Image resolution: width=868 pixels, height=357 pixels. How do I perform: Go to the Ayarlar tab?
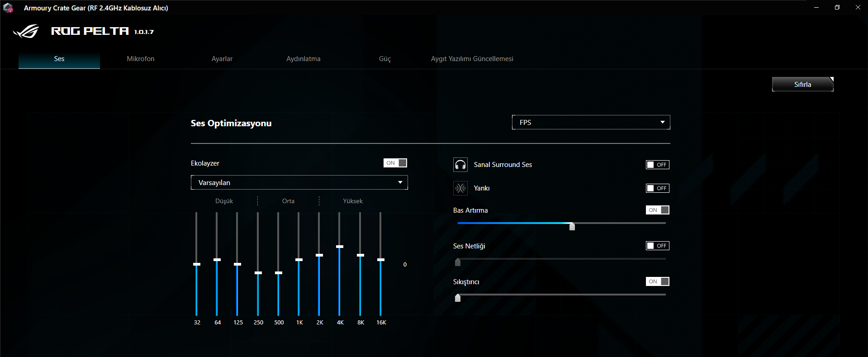point(222,59)
